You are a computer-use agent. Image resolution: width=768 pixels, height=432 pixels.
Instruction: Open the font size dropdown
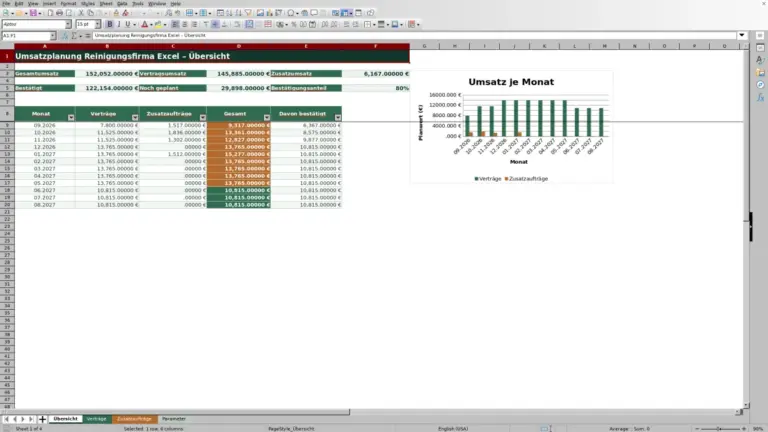click(x=97, y=24)
